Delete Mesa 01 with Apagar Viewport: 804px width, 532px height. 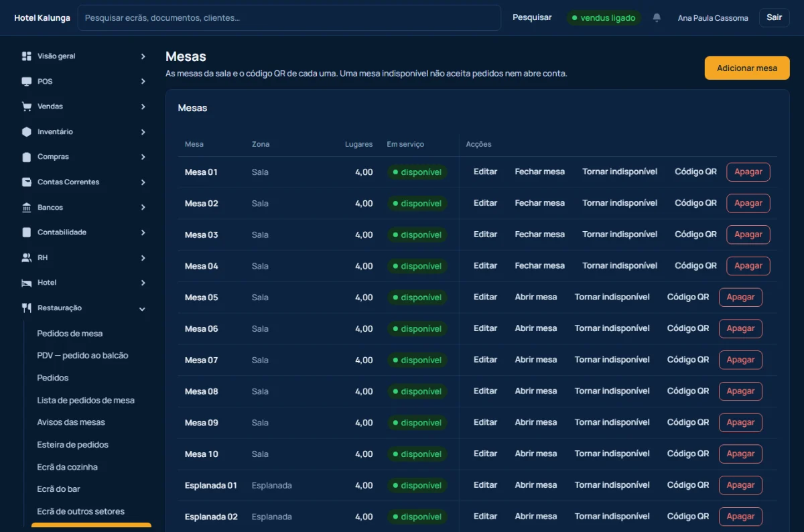[x=748, y=172]
